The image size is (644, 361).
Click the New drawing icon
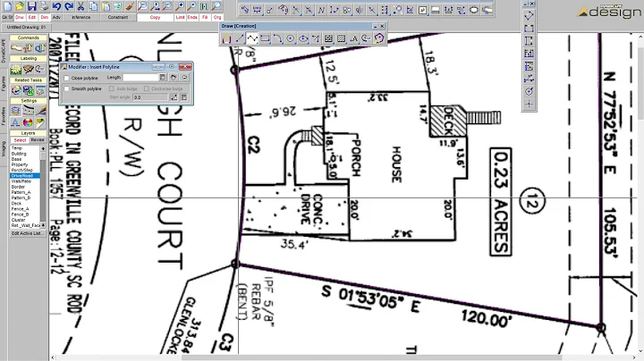[7, 6]
